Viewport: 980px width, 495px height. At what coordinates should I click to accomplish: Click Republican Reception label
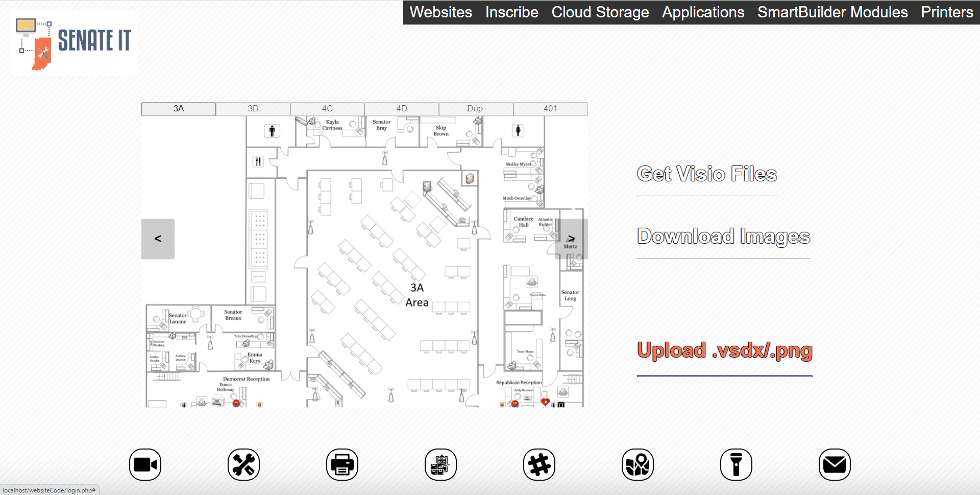[519, 383]
